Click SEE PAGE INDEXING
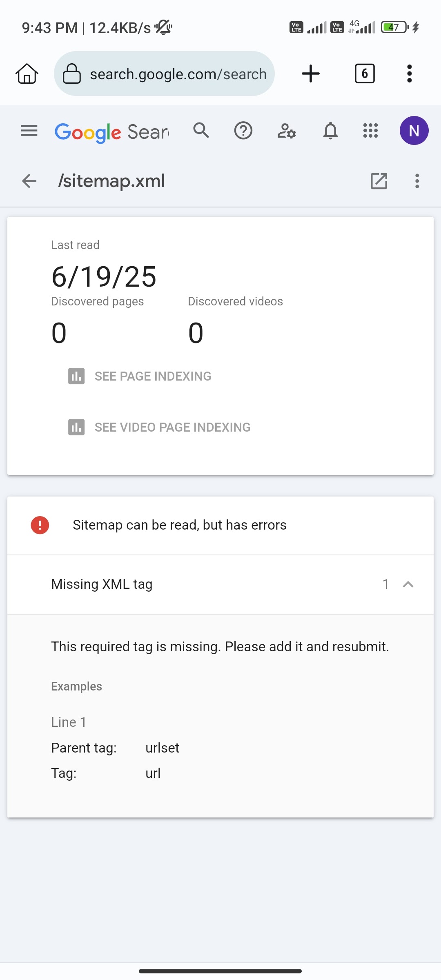This screenshot has width=441, height=980. (x=152, y=376)
